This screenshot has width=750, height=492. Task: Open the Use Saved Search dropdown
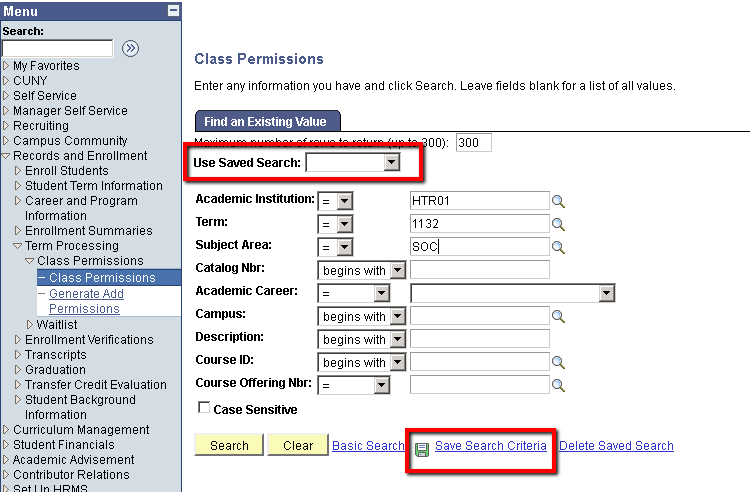pos(353,163)
